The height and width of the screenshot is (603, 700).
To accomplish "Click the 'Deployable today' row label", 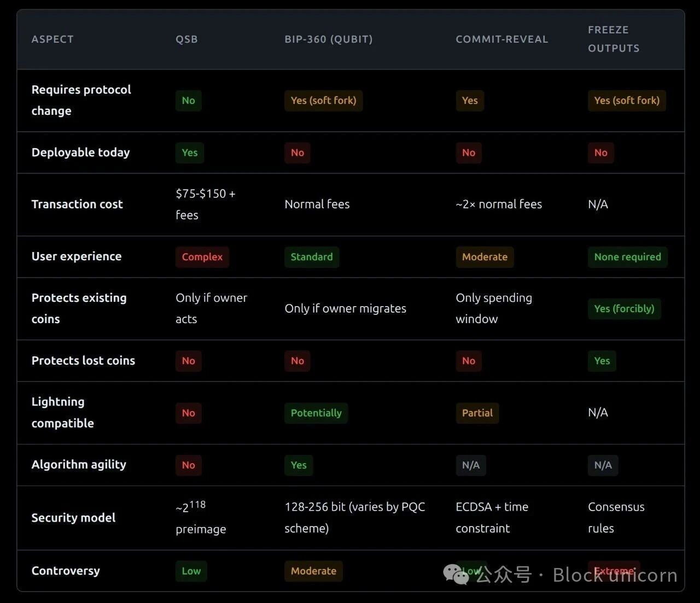I will (80, 153).
